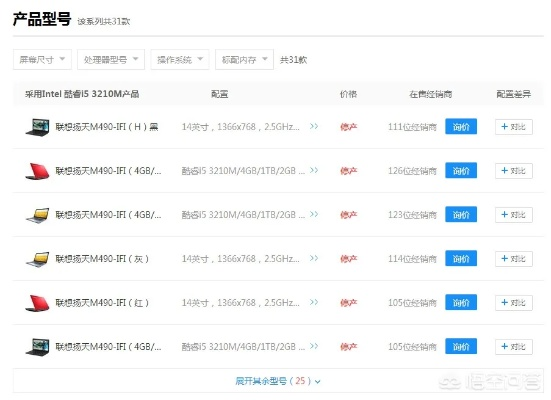Click 114位经销商 dealer count
This screenshot has width=551, height=400.
point(413,259)
